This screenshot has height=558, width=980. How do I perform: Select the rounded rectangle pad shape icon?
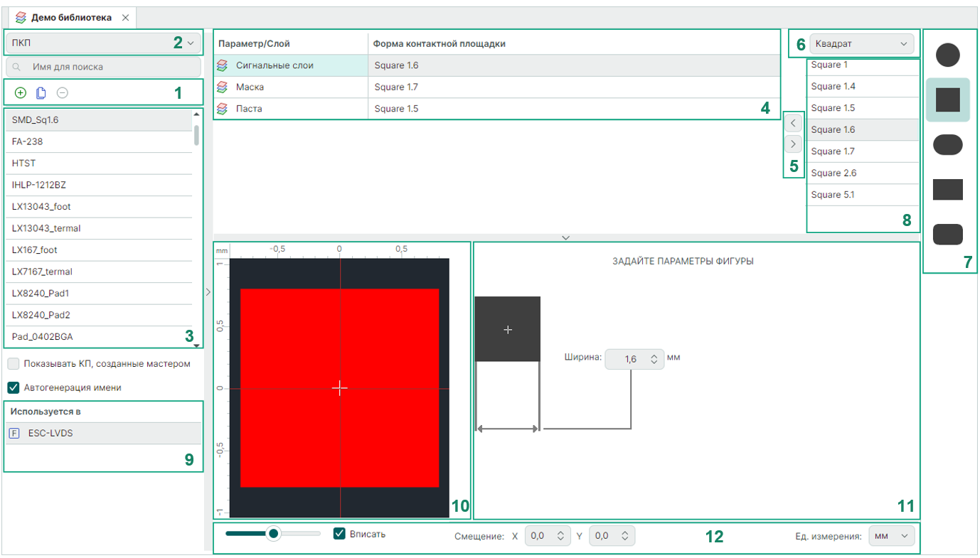[x=947, y=235]
